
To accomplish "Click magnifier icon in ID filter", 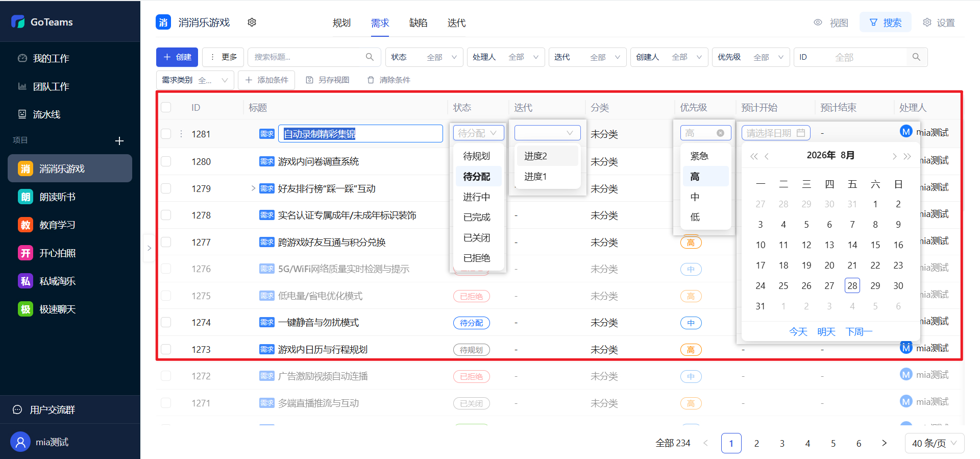I will point(916,57).
